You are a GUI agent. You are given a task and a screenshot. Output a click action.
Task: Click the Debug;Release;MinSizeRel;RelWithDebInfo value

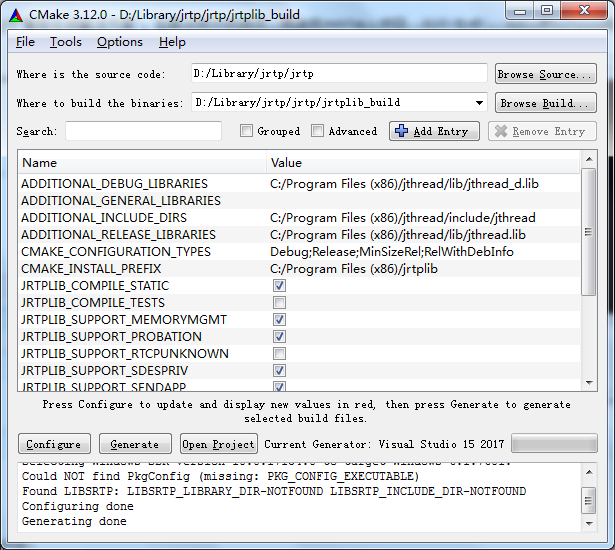[392, 251]
